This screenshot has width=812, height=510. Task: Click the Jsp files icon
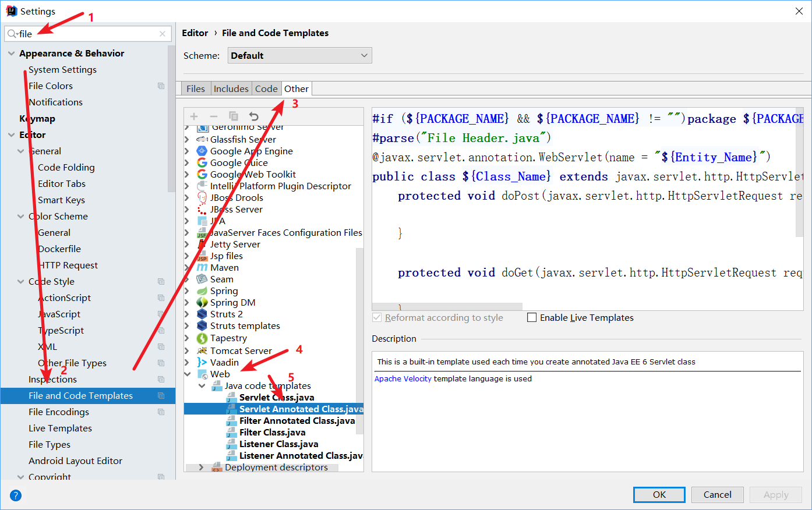click(x=202, y=256)
